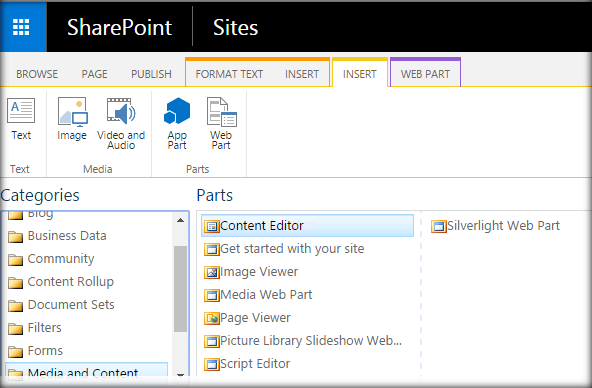
Task: Click the SharePoint title link
Action: tap(119, 28)
